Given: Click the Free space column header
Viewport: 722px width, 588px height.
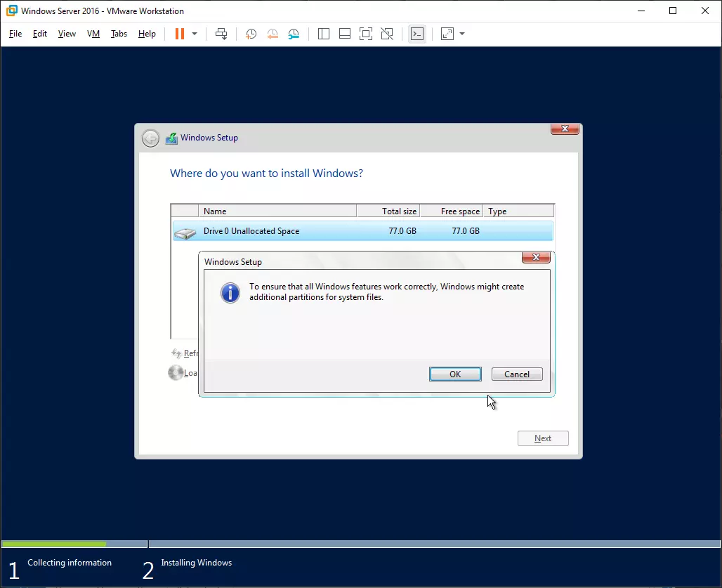Looking at the screenshot, I should point(452,211).
